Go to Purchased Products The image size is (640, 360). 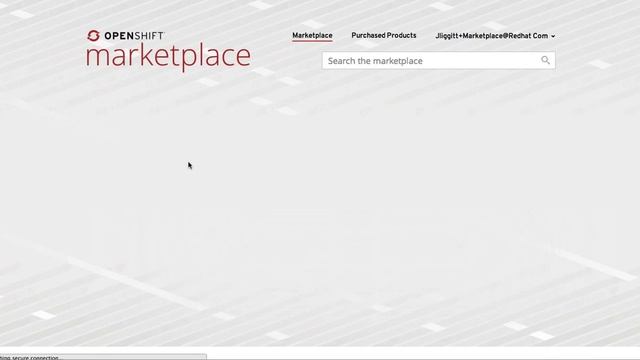click(384, 36)
